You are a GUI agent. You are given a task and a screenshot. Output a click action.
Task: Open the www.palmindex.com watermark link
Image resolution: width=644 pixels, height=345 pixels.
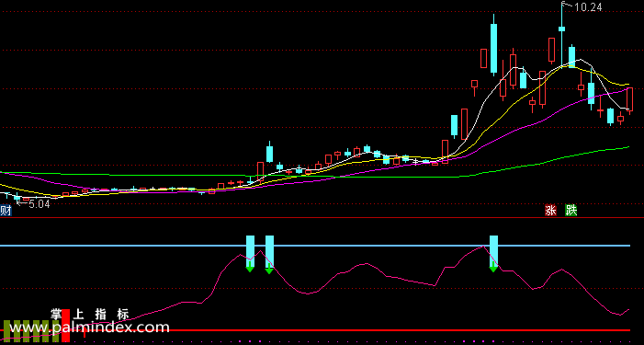tap(89, 328)
